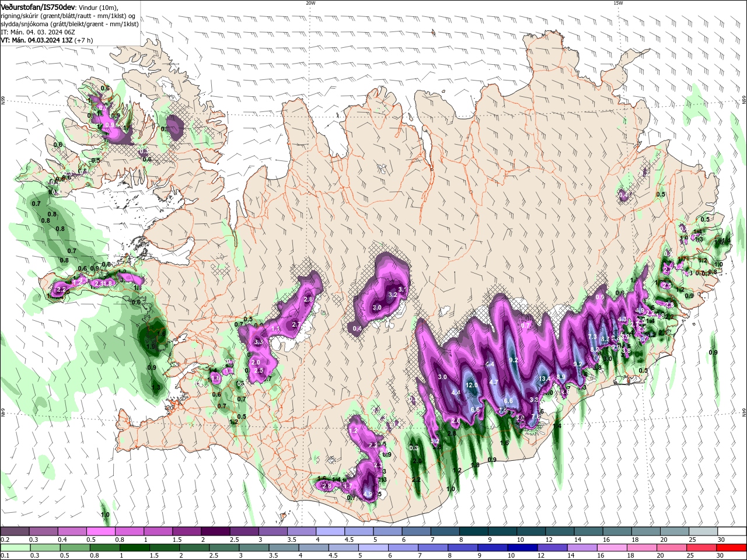Screen dimensions: 747x560
Task: Click the VT: Mán. 04.03.2024 13Z (+7 h) line
Action: tap(47, 40)
